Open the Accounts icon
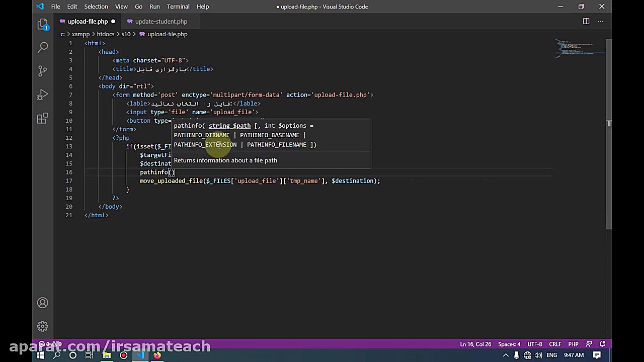The width and height of the screenshot is (644, 362). (x=43, y=303)
